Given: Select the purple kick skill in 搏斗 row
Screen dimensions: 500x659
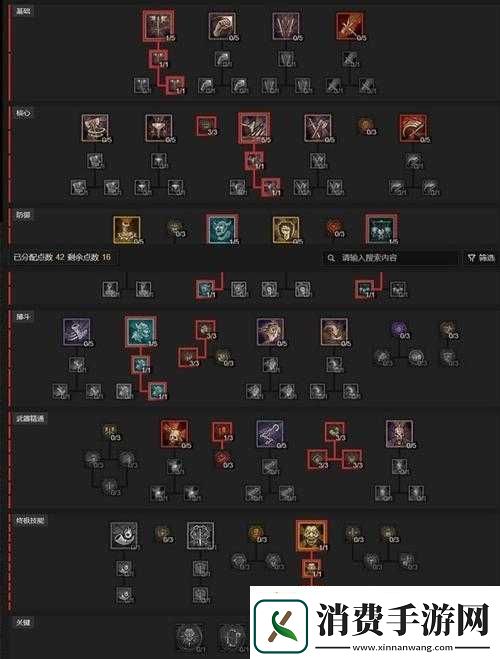Looking at the screenshot, I should (x=76, y=332).
